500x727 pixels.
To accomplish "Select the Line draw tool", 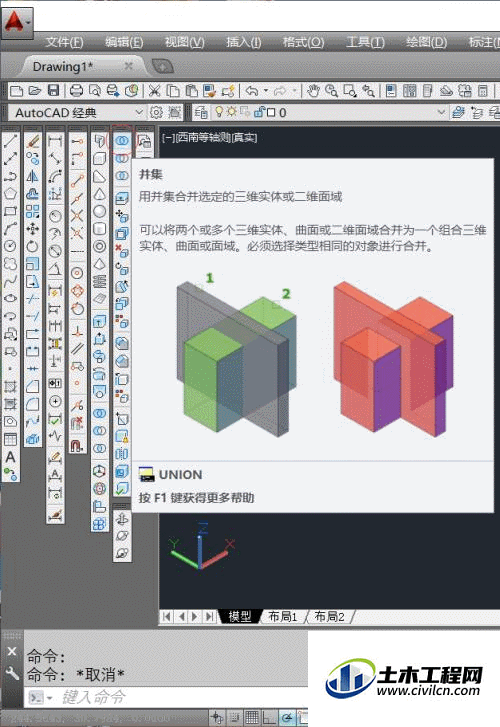I will 10,141.
